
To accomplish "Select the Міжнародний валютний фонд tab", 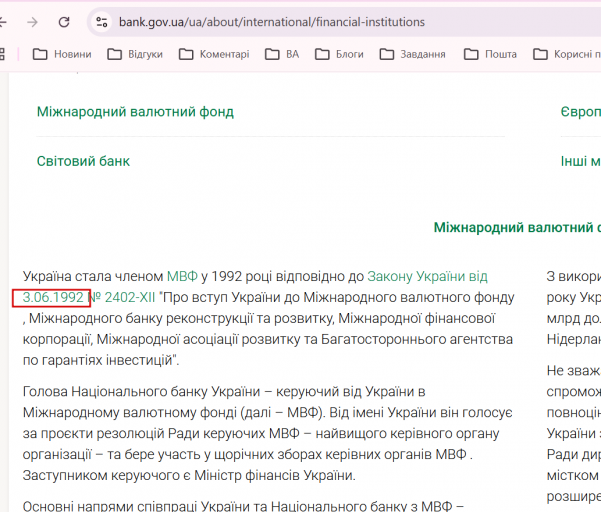I will click(135, 112).
